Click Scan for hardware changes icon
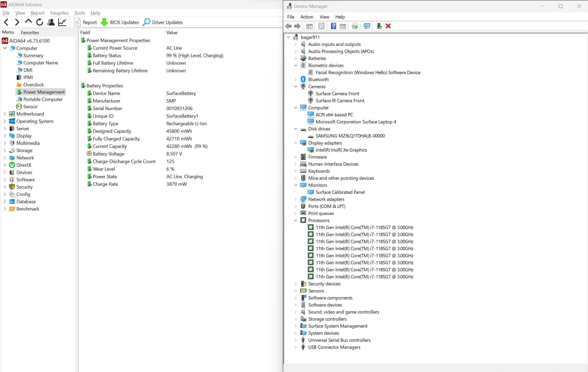 pyautogui.click(x=367, y=26)
